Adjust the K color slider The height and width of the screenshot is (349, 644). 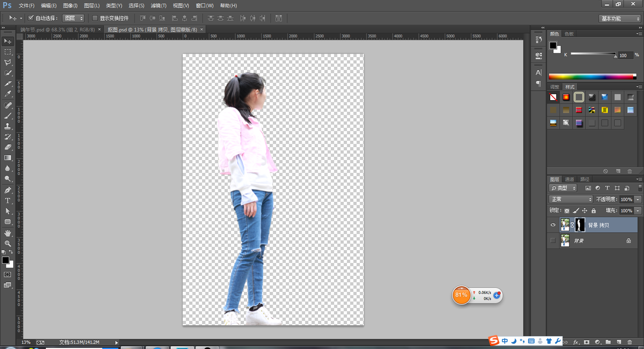click(615, 56)
